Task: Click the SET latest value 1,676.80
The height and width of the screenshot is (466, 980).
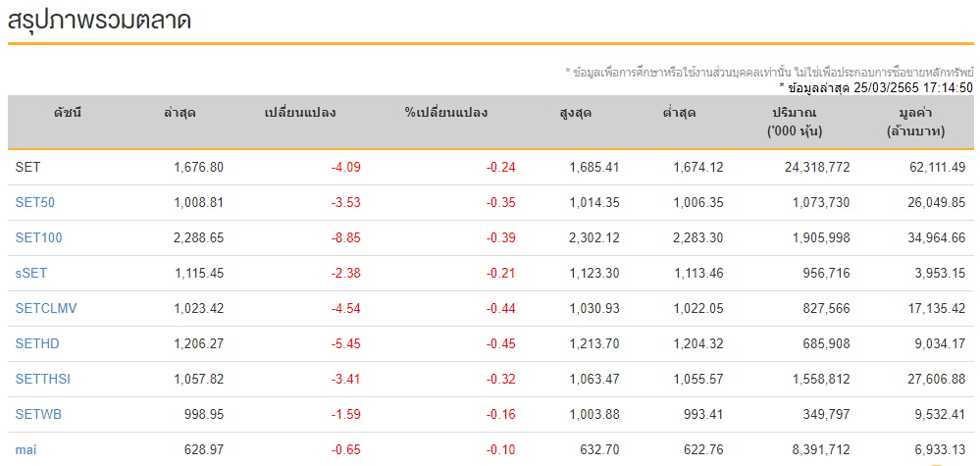Action: [199, 168]
